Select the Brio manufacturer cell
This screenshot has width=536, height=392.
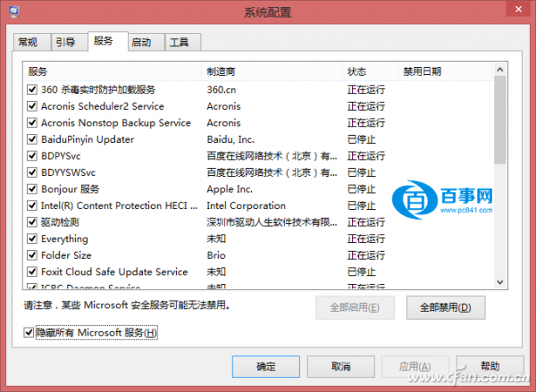216,255
